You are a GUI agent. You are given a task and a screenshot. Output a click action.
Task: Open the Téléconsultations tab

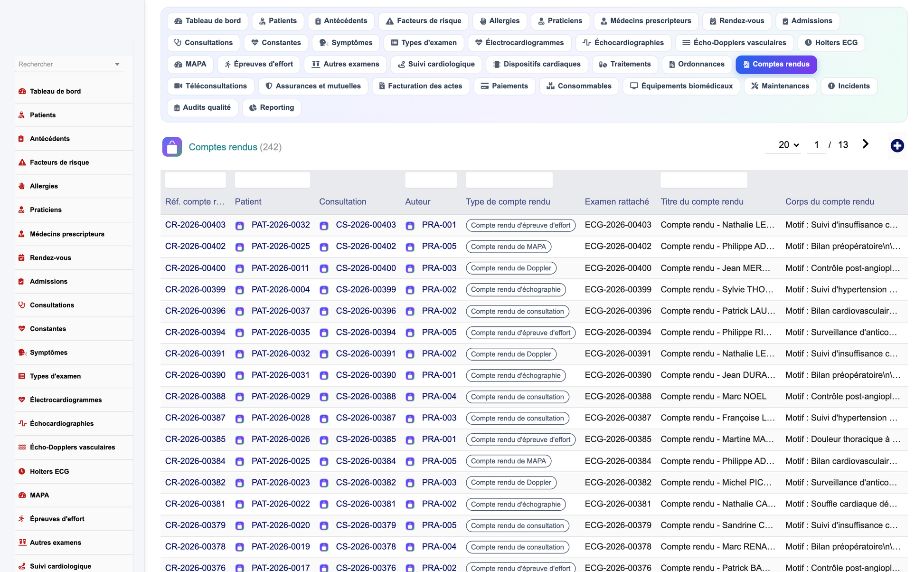click(210, 86)
